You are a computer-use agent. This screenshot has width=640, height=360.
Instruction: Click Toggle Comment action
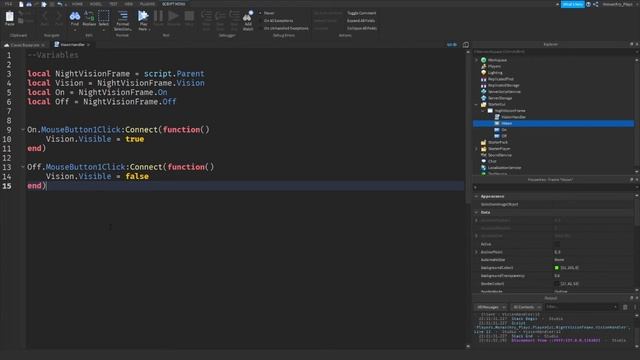362,13
